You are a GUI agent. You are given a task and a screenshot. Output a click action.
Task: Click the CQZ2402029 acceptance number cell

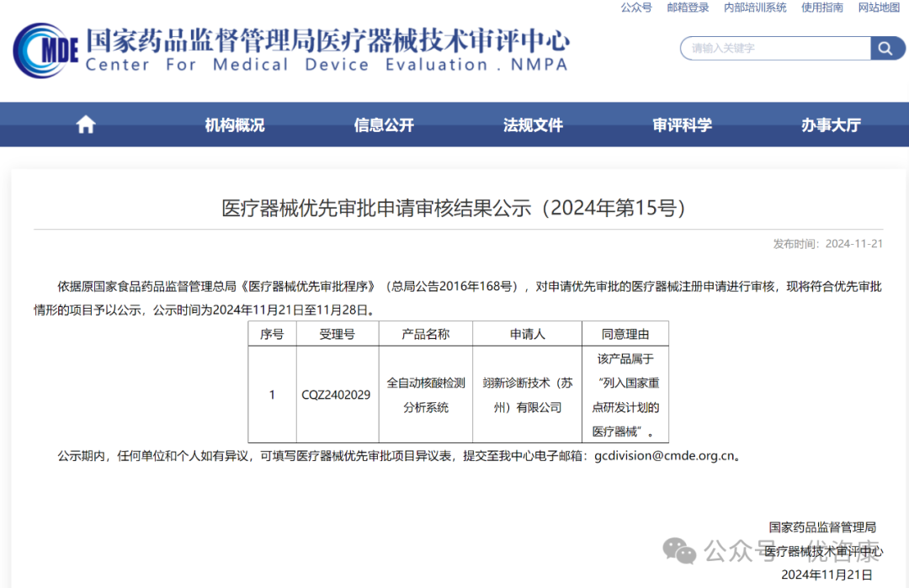(x=336, y=395)
